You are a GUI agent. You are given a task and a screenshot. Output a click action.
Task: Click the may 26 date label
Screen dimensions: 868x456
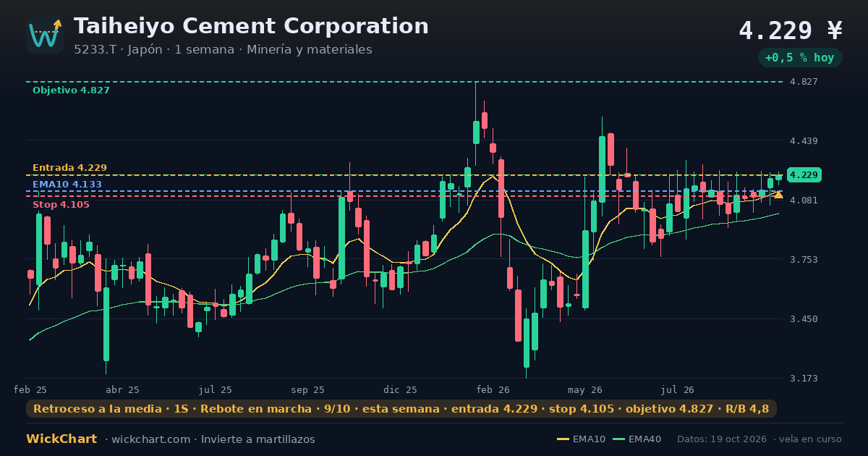click(585, 389)
